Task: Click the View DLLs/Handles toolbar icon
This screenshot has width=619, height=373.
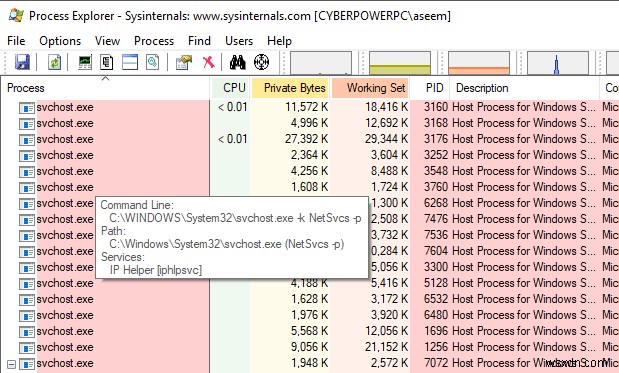Action: point(152,62)
